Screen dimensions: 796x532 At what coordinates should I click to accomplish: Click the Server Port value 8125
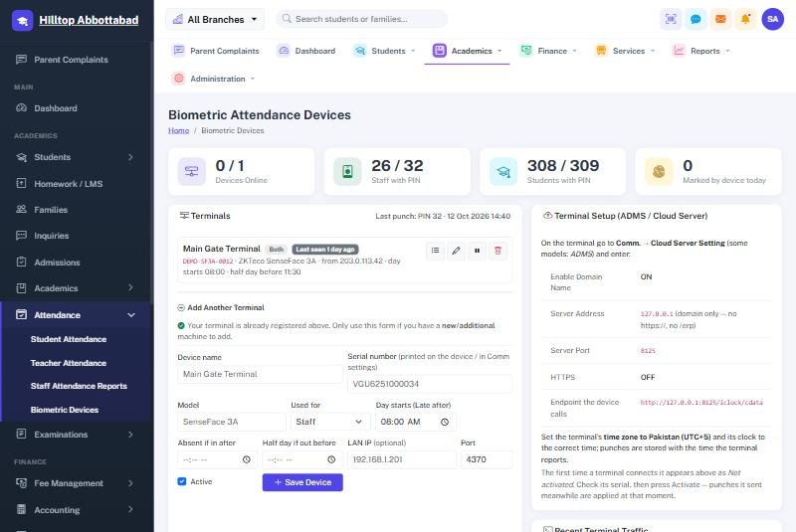click(648, 350)
